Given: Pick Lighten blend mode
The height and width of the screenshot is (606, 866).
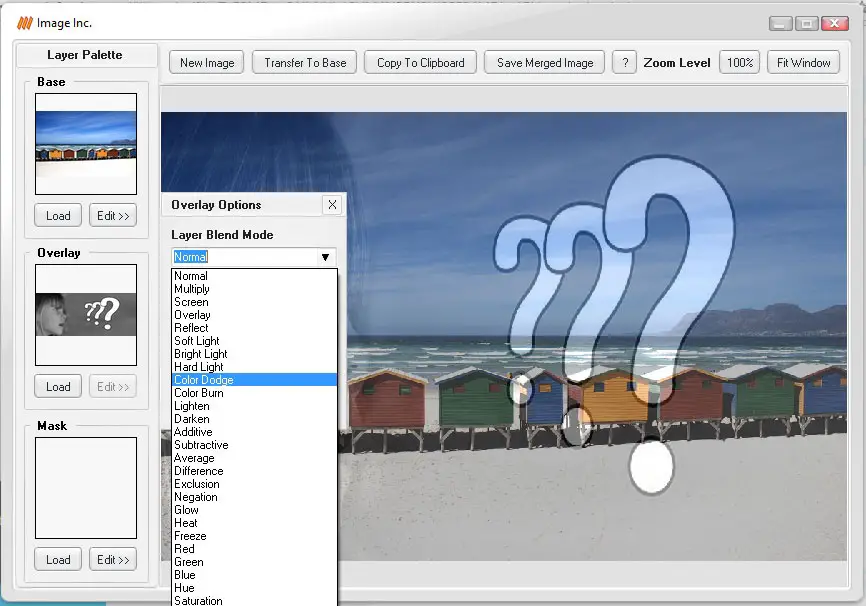Looking at the screenshot, I should coord(254,406).
